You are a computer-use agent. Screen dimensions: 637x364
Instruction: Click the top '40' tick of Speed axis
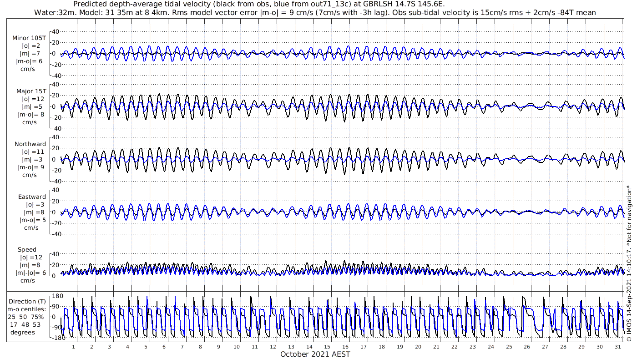[x=56, y=254]
